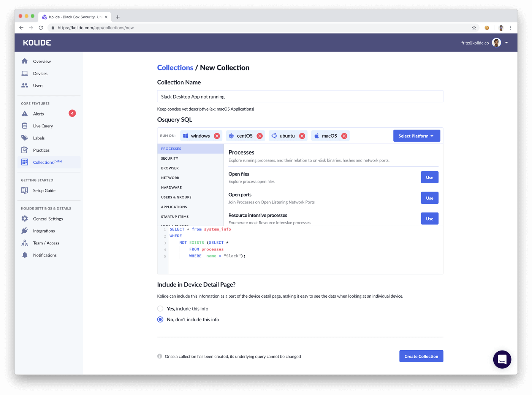This screenshot has width=532, height=395.
Task: Click the Collection Name input field
Action: click(300, 96)
